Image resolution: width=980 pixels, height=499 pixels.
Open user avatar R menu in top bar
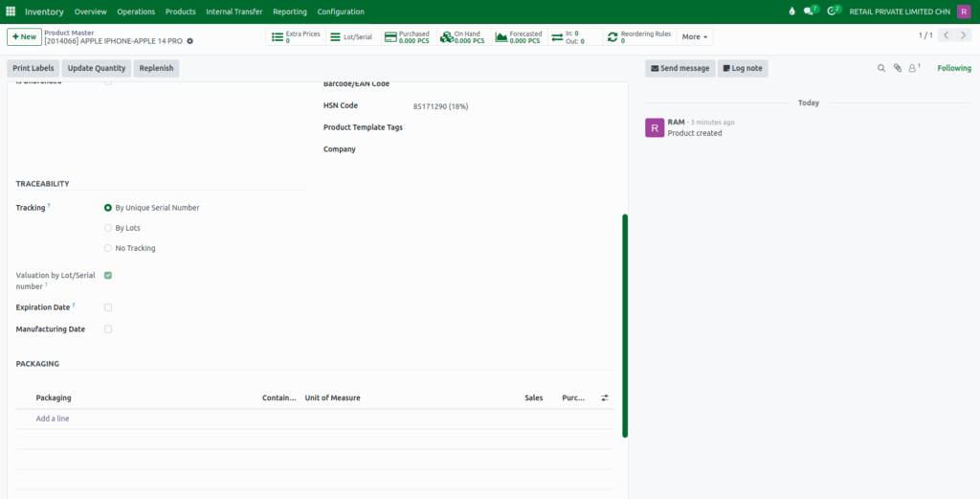point(964,11)
